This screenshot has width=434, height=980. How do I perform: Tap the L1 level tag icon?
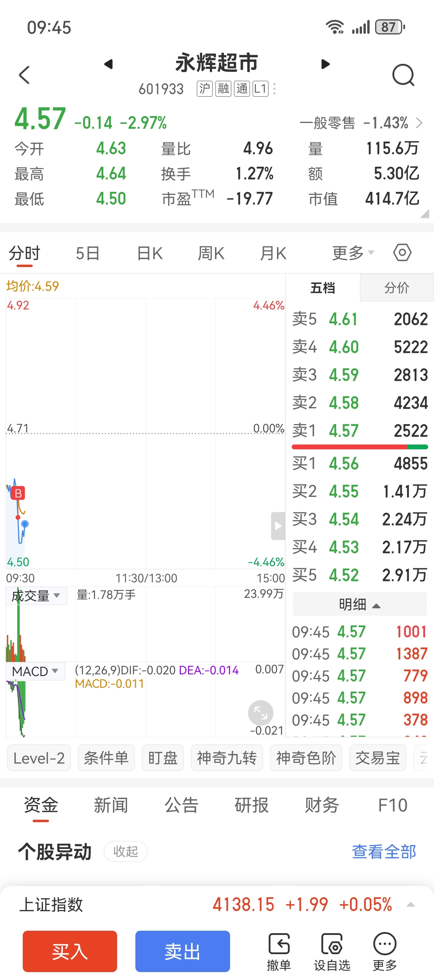click(260, 89)
